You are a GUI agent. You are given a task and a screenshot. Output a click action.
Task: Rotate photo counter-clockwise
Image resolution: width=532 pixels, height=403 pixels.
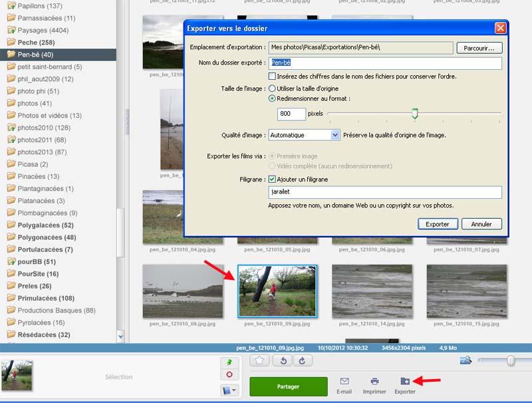point(283,360)
